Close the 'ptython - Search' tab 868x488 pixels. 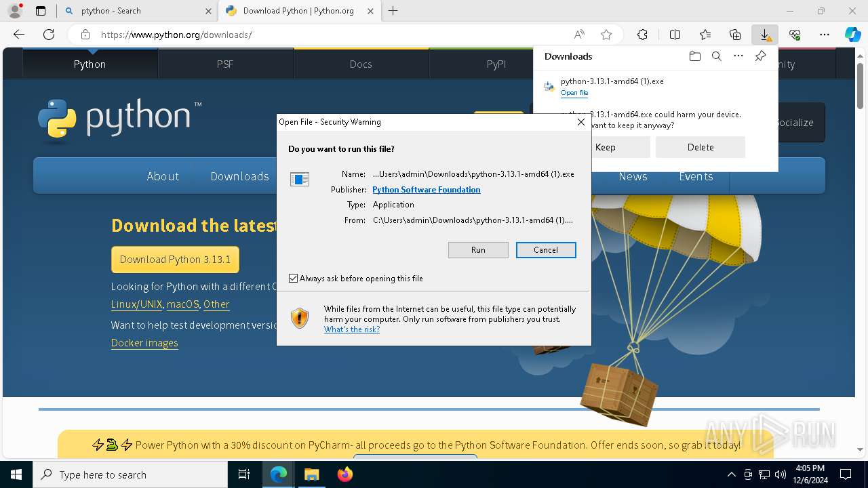coord(208,11)
